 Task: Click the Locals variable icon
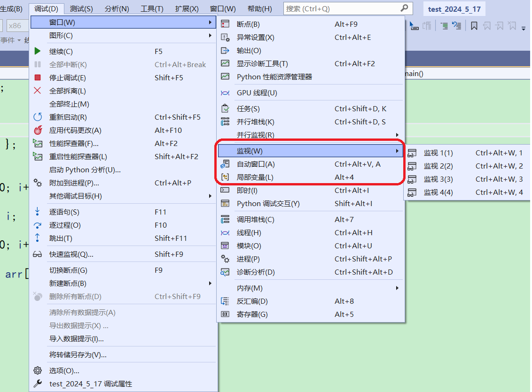pyautogui.click(x=225, y=177)
